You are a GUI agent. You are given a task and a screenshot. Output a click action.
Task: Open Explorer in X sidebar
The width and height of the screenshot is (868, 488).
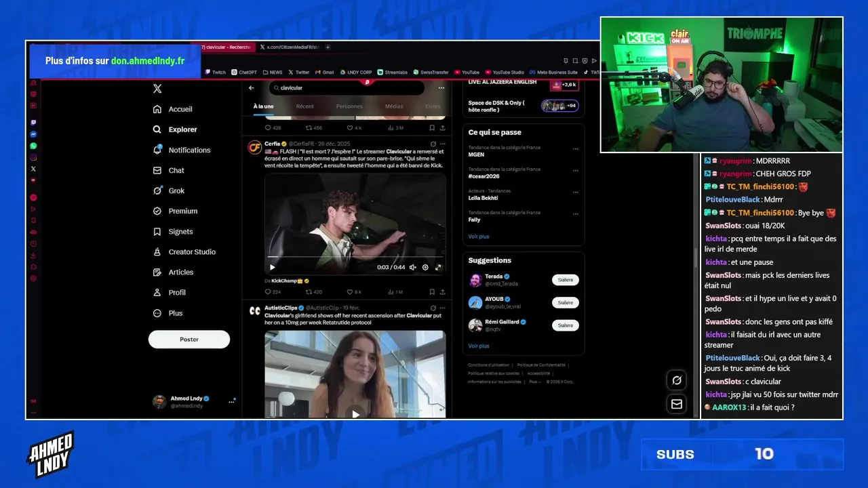[x=175, y=129]
